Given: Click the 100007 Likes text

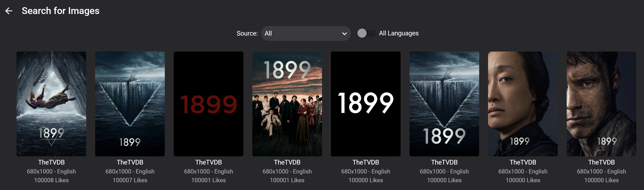Looking at the screenshot, I should click(130, 180).
